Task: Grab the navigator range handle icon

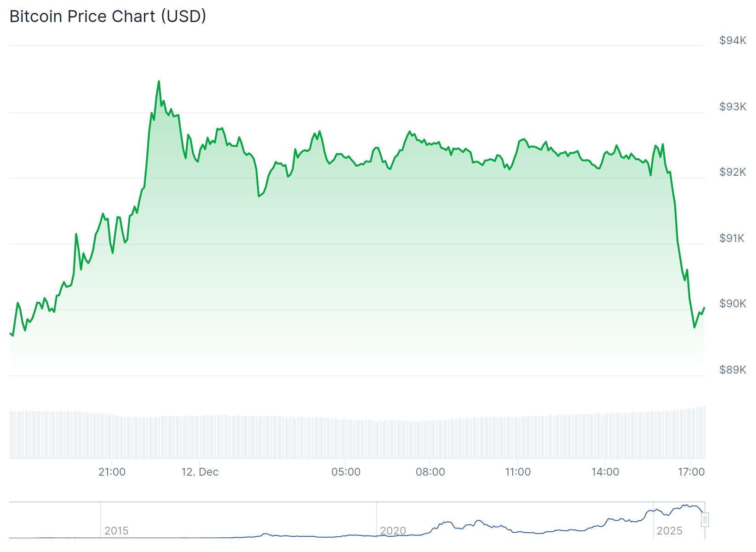Action: coord(704,520)
